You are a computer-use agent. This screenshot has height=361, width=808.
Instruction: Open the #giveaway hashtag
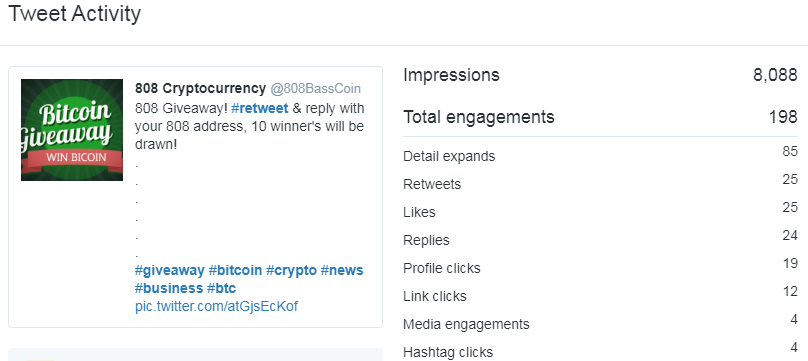[170, 270]
